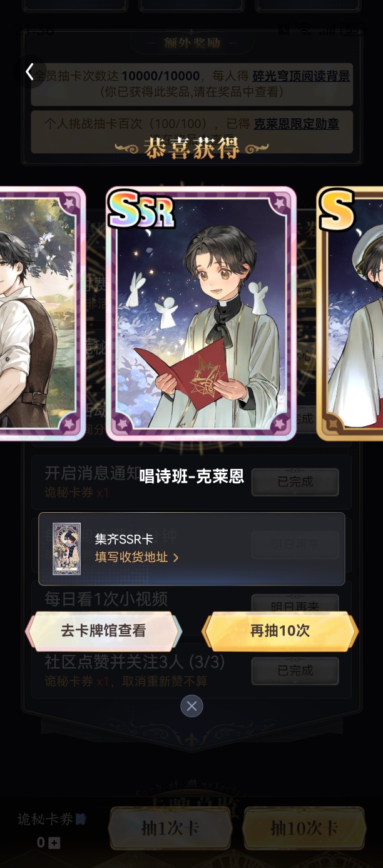
Task: Expand the chevron next to 填写收货地址
Action: point(175,557)
